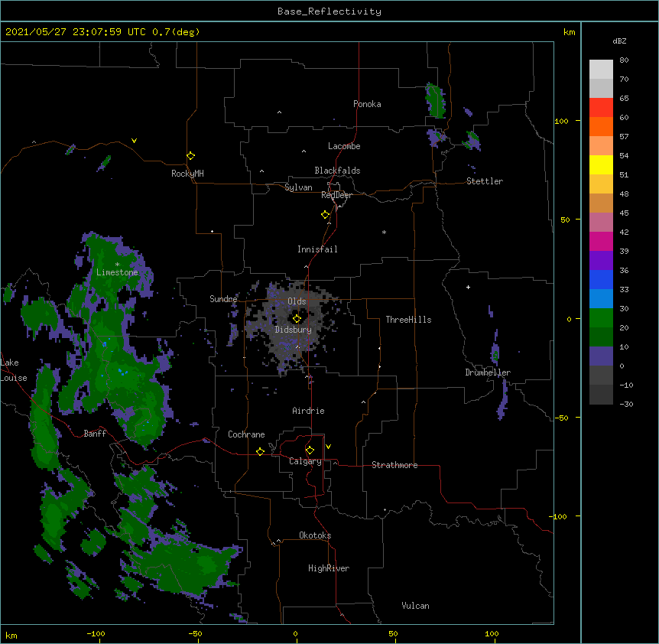
Task: Click the Lacombe town label
Action: coord(344,146)
